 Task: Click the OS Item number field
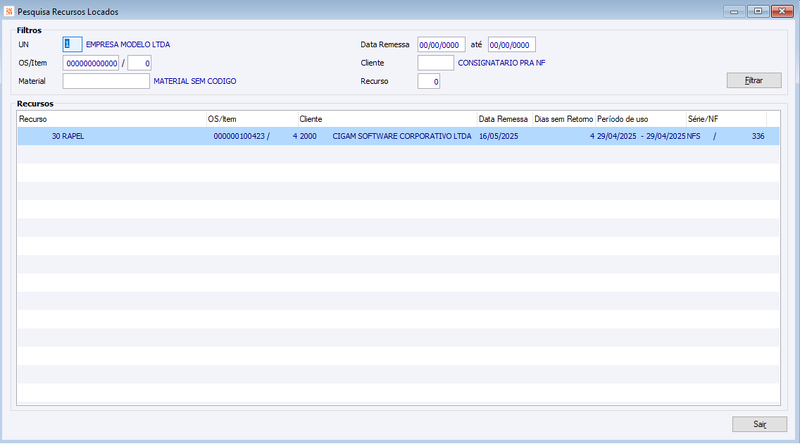[139, 63]
